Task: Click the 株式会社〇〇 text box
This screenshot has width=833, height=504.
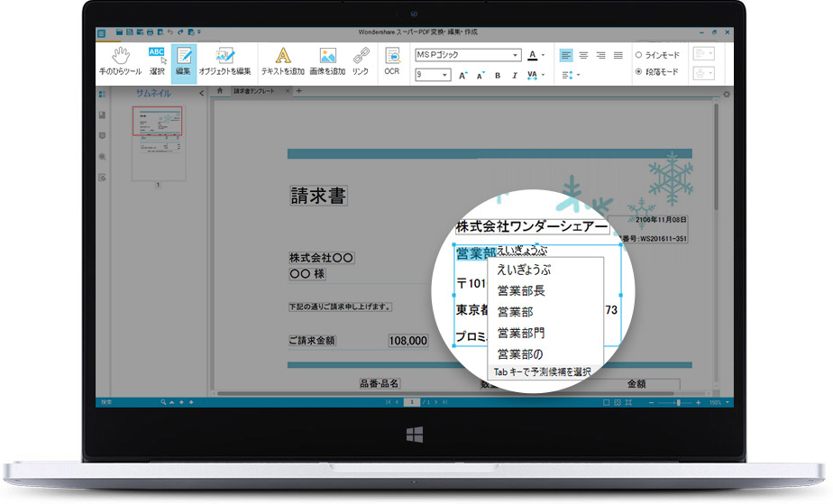Action: pyautogui.click(x=321, y=258)
